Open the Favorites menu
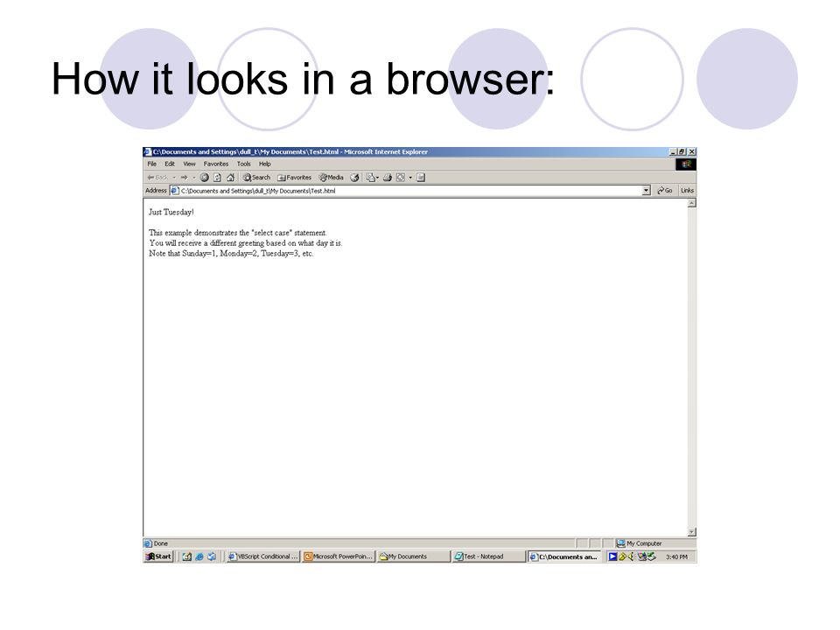Image resolution: width=840 pixels, height=630 pixels. 216,164
